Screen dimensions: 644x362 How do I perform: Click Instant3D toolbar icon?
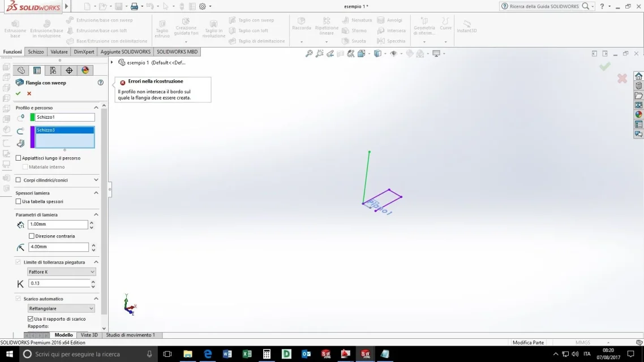coord(466,26)
